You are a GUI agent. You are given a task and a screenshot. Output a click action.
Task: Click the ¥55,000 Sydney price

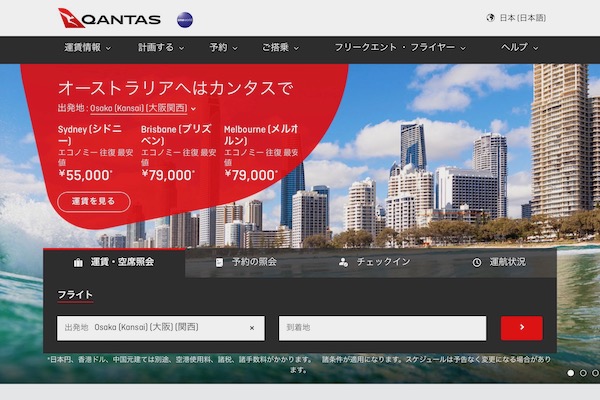click(x=85, y=175)
